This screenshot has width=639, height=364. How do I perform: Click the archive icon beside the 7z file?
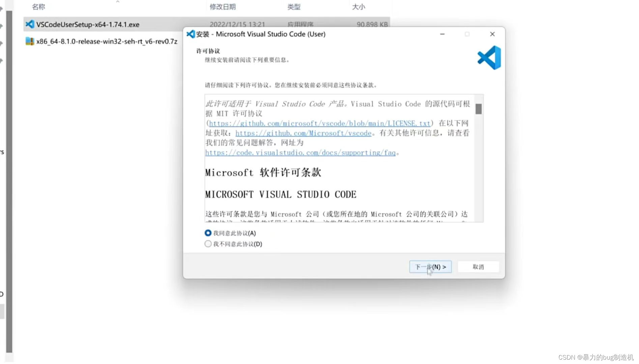(30, 41)
